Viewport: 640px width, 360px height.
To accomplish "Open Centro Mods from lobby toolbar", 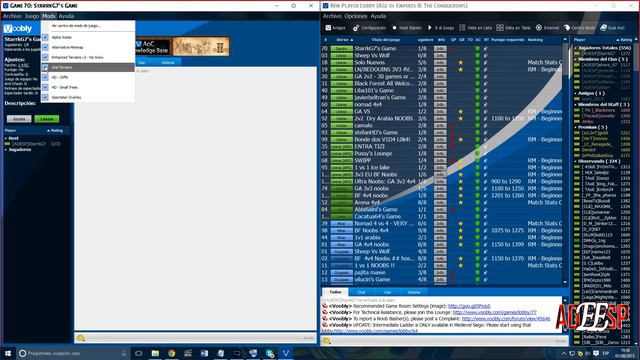I will click(580, 28).
